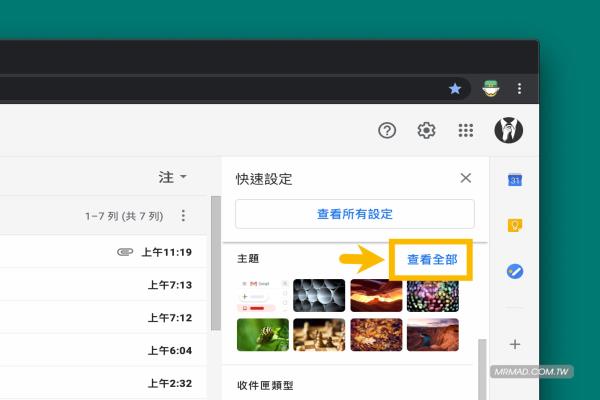Open the email received at 上午2:32

click(x=103, y=383)
